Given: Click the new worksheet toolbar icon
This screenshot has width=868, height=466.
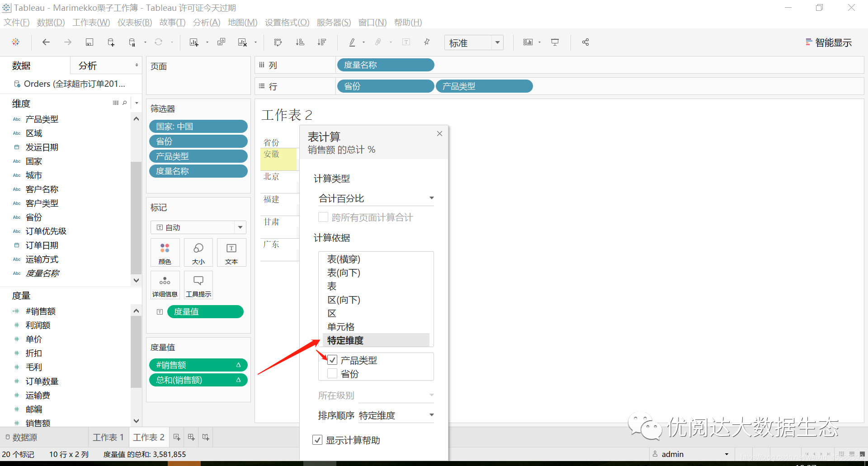Looking at the screenshot, I should tap(194, 42).
